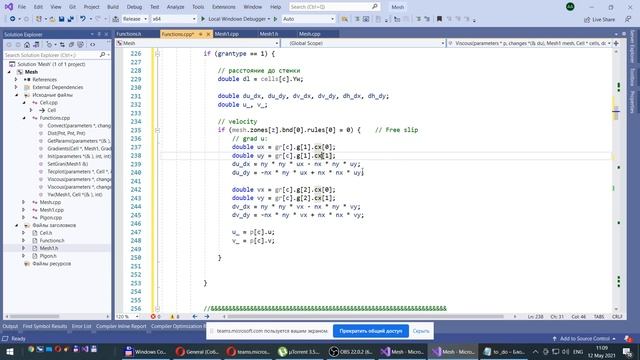640x360 pixels.
Task: Open the Debug menu
Action: (x=134, y=7)
